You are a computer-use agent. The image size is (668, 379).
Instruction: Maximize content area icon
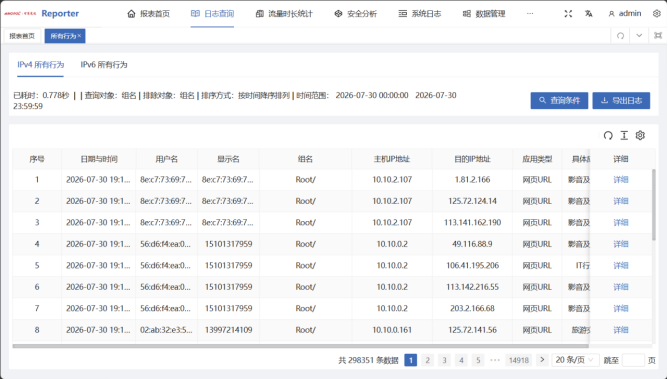click(658, 36)
